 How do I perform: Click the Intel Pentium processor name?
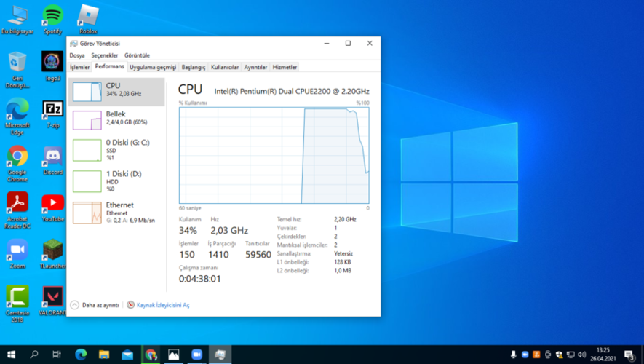[x=292, y=91]
